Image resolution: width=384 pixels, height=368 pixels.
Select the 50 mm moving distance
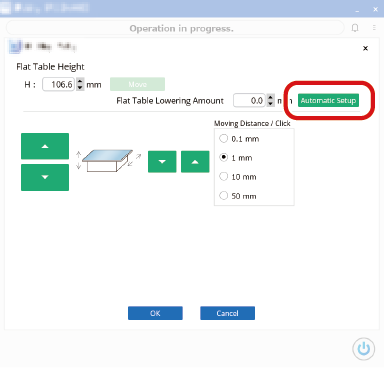tap(224, 195)
